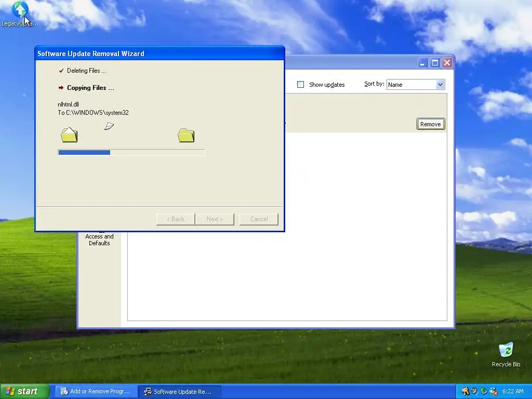The width and height of the screenshot is (532, 399).
Task: Open the Start menu
Action: [x=25, y=391]
